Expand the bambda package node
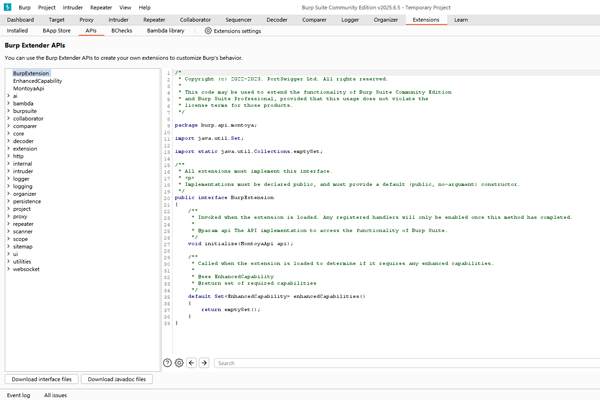Image resolution: width=600 pixels, height=400 pixels. [x=8, y=103]
